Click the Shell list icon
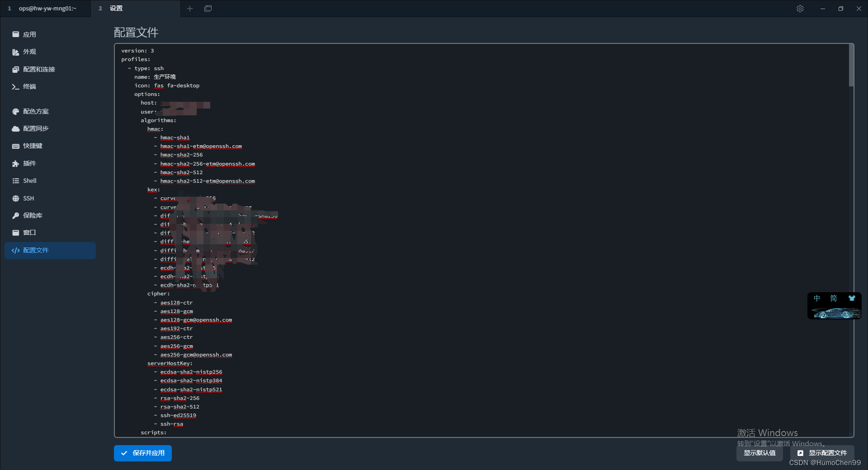The width and height of the screenshot is (868, 470). (x=15, y=180)
